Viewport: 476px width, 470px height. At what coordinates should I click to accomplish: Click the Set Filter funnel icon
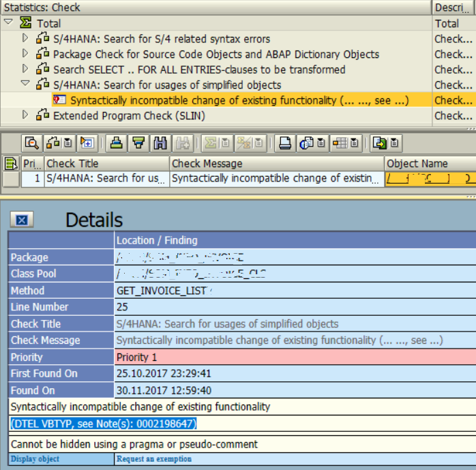[x=138, y=143]
